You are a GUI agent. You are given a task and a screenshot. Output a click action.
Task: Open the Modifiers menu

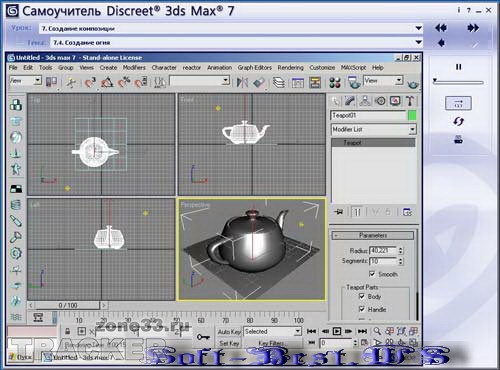(x=134, y=68)
